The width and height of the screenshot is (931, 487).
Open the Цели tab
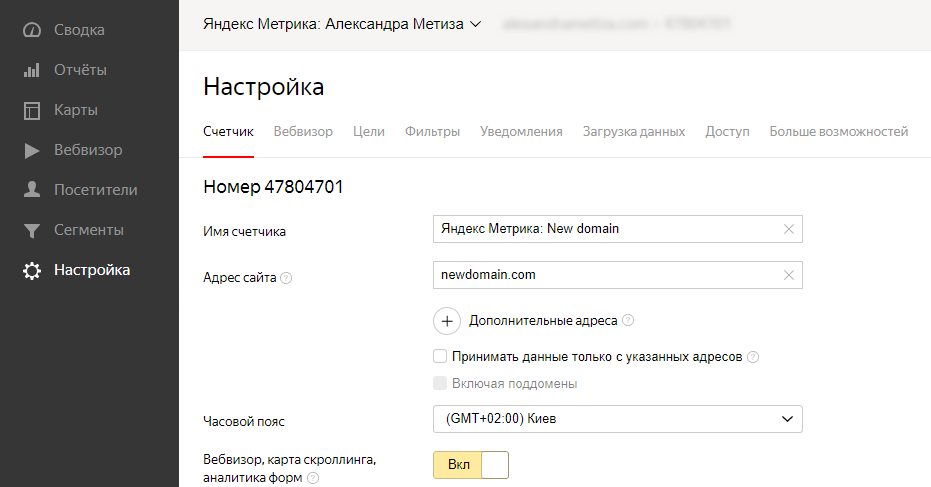(x=369, y=132)
